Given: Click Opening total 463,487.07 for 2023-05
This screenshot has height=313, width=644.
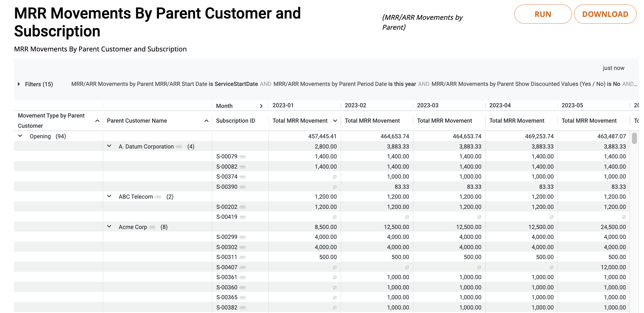Looking at the screenshot, I should point(611,136).
